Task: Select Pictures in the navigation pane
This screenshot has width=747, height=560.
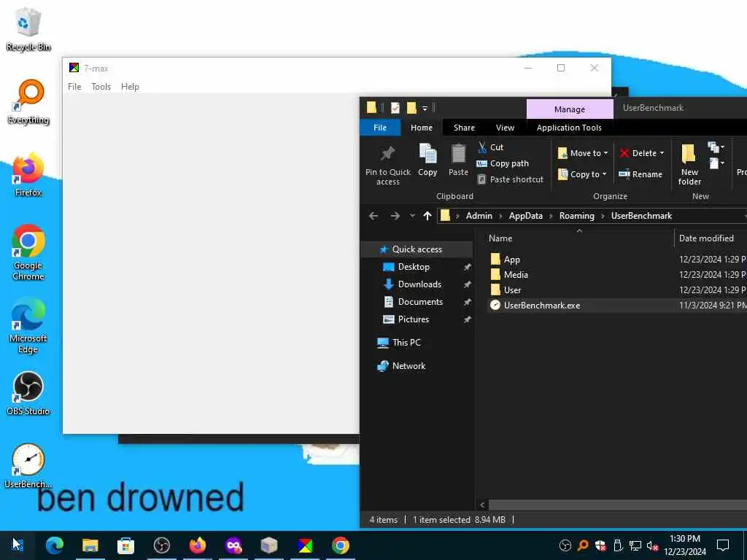Action: point(413,319)
